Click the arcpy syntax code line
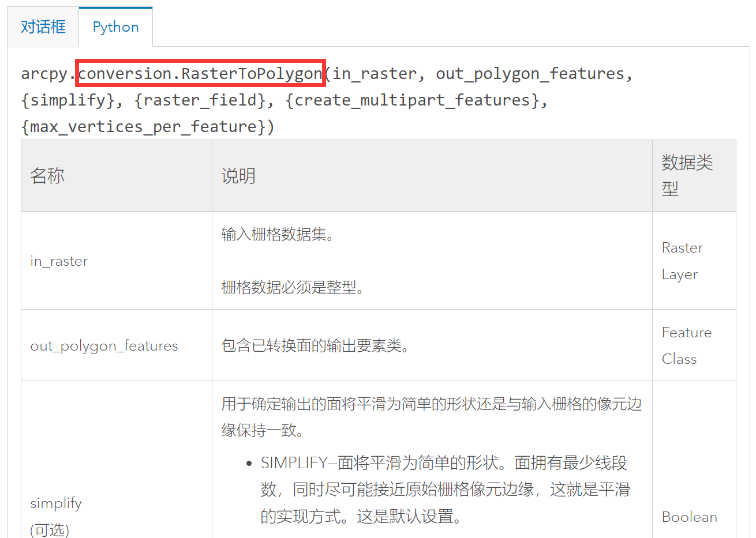The image size is (756, 538). point(327,100)
